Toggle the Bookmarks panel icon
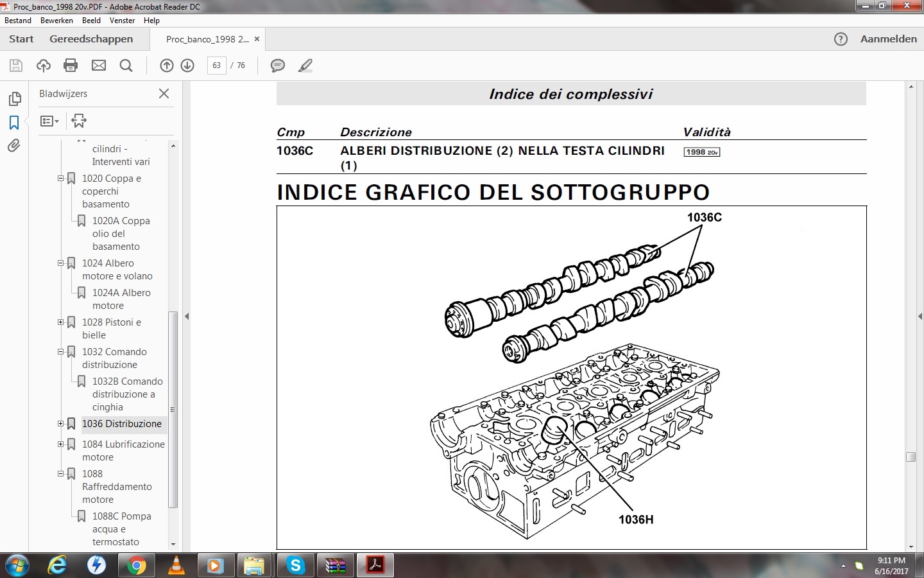 (x=14, y=122)
